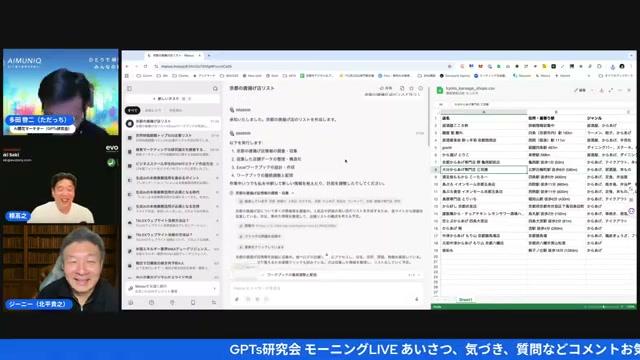The width and height of the screenshot is (640, 360).
Task: Click the voice icon at right of message input
Action: pos(417,299)
